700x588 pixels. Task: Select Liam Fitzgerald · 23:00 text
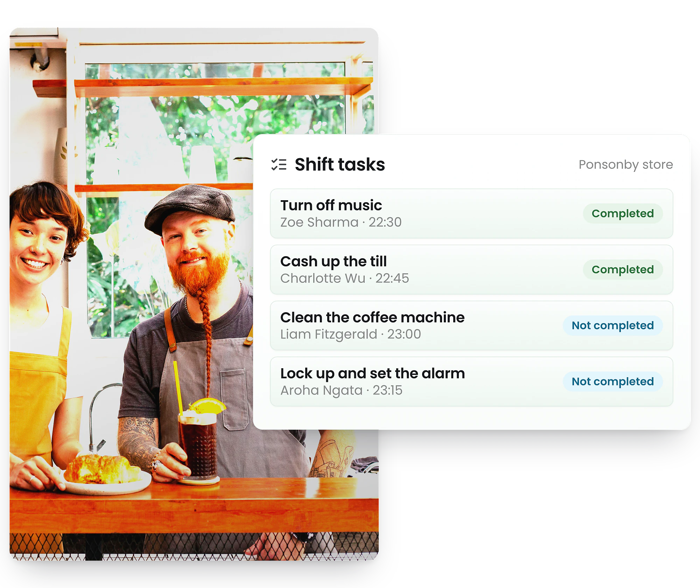click(351, 334)
